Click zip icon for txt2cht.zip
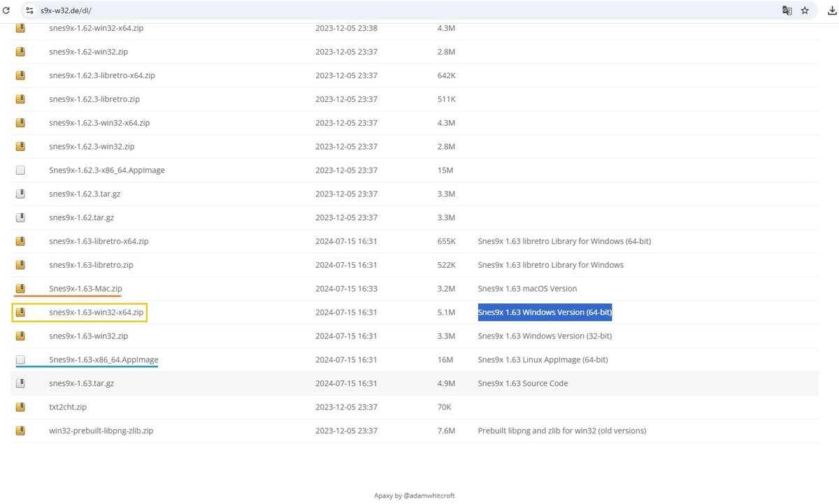 [x=20, y=407]
